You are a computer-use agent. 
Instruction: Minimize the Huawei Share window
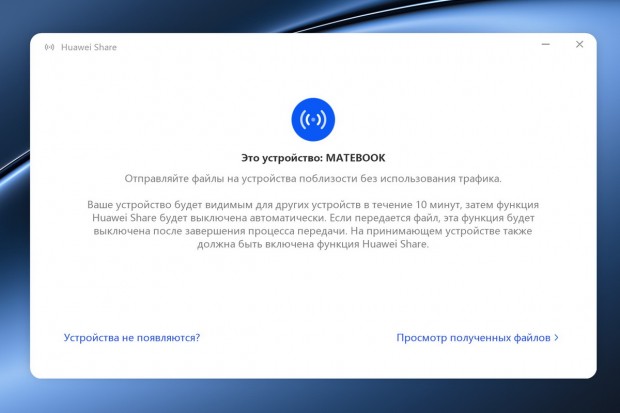(546, 44)
